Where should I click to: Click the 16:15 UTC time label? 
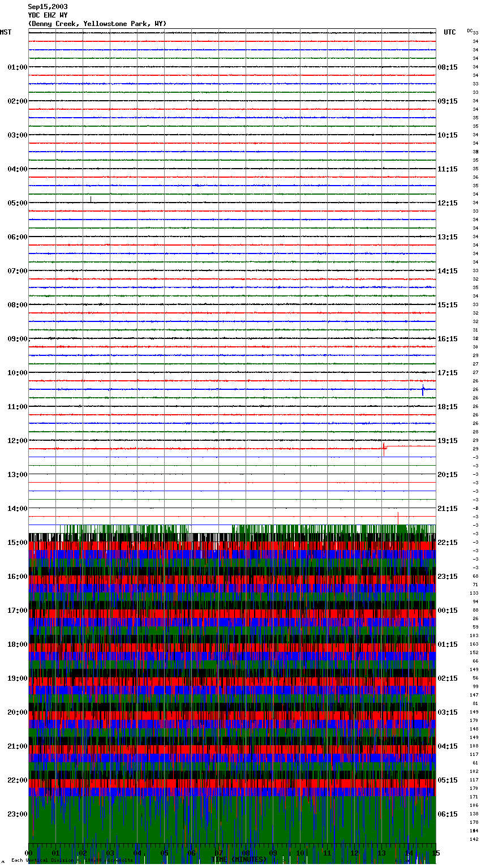click(448, 339)
